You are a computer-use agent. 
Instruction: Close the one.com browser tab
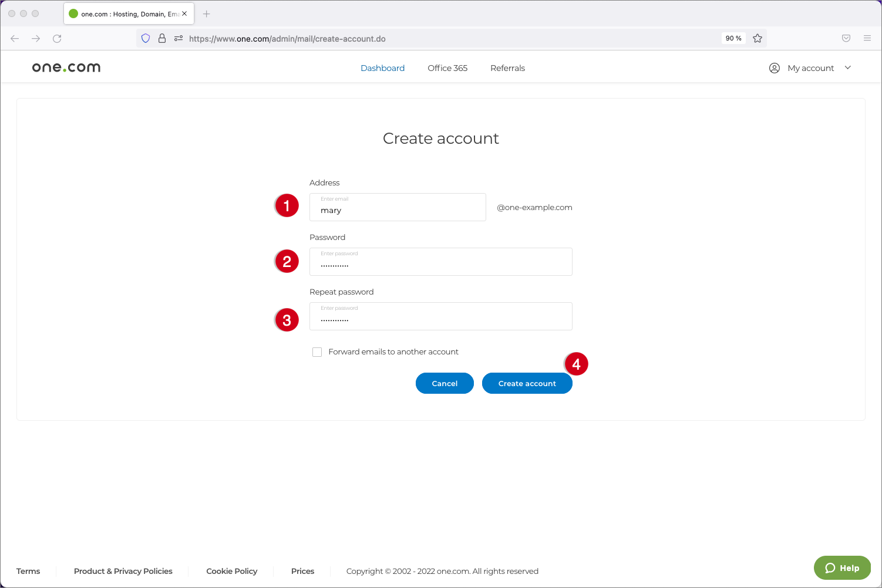click(184, 13)
